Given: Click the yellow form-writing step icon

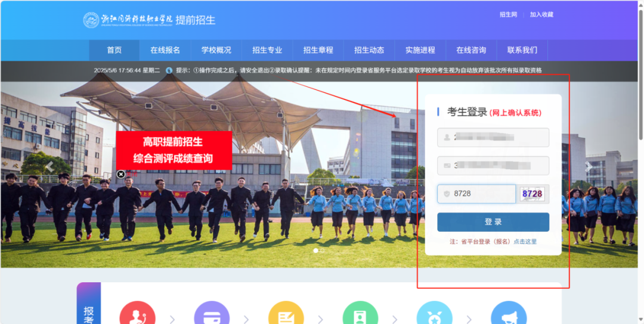Looking at the screenshot, I should pos(286,314).
